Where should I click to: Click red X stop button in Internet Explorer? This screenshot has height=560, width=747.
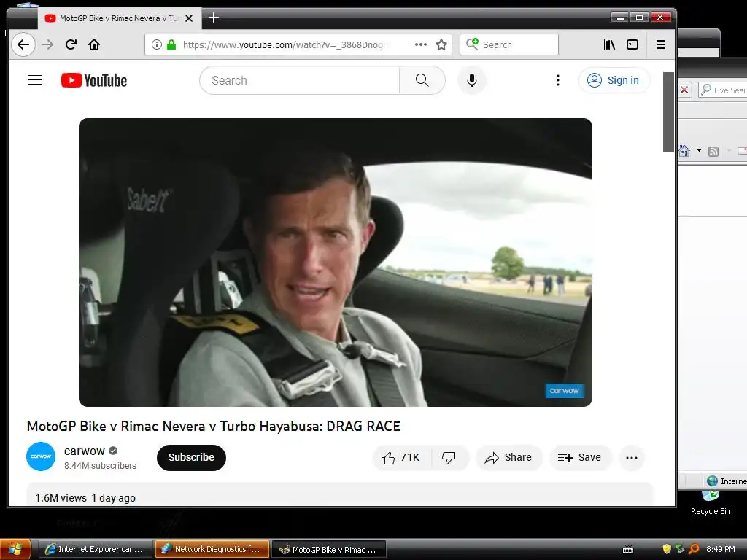pyautogui.click(x=684, y=90)
